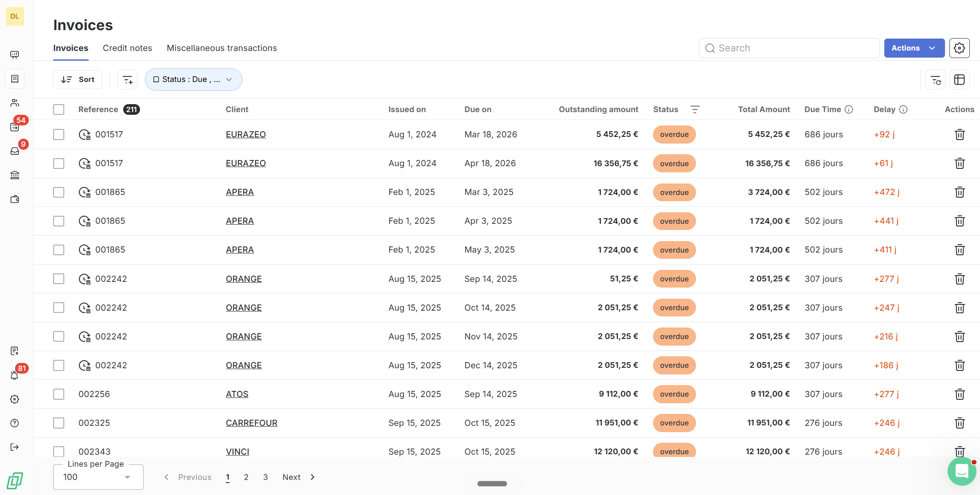Go to page 2
Screen dimensions: 980x495
(246, 477)
